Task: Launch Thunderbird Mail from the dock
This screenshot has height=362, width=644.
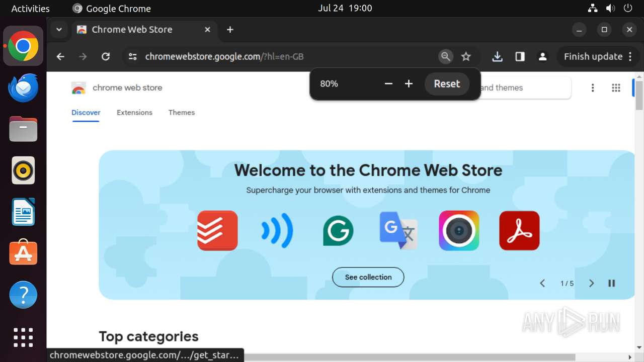Action: tap(23, 88)
